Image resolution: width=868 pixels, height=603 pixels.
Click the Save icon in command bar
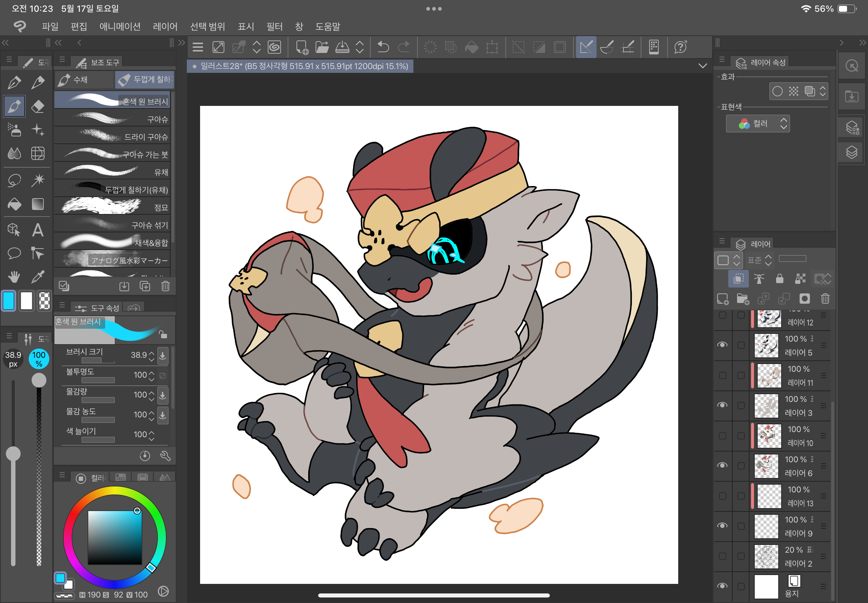pos(342,47)
